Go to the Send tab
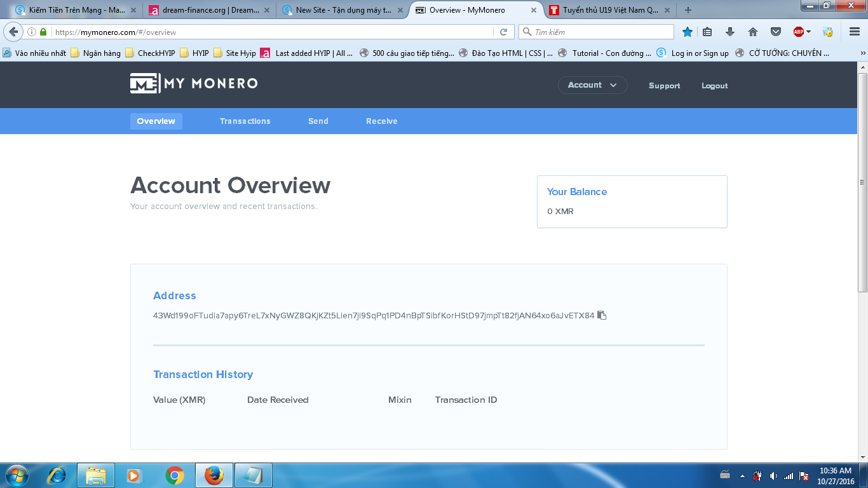Viewport: 868px width, 488px height. (x=318, y=121)
